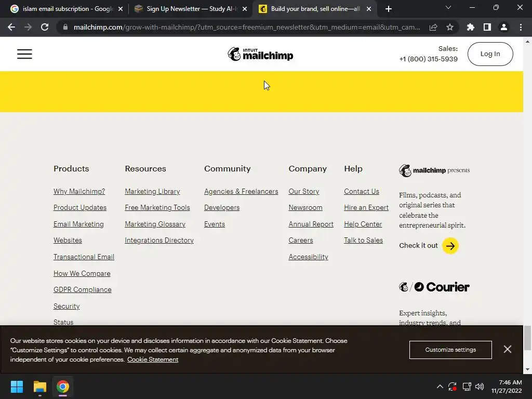The height and width of the screenshot is (399, 532).
Task: Open the Email Marketing footer link
Action: (78, 224)
